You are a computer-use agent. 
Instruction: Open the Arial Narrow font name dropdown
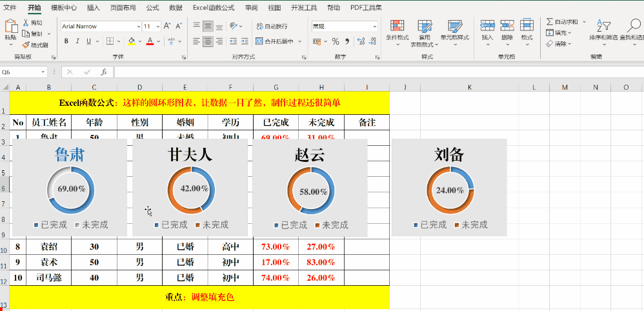(138, 26)
